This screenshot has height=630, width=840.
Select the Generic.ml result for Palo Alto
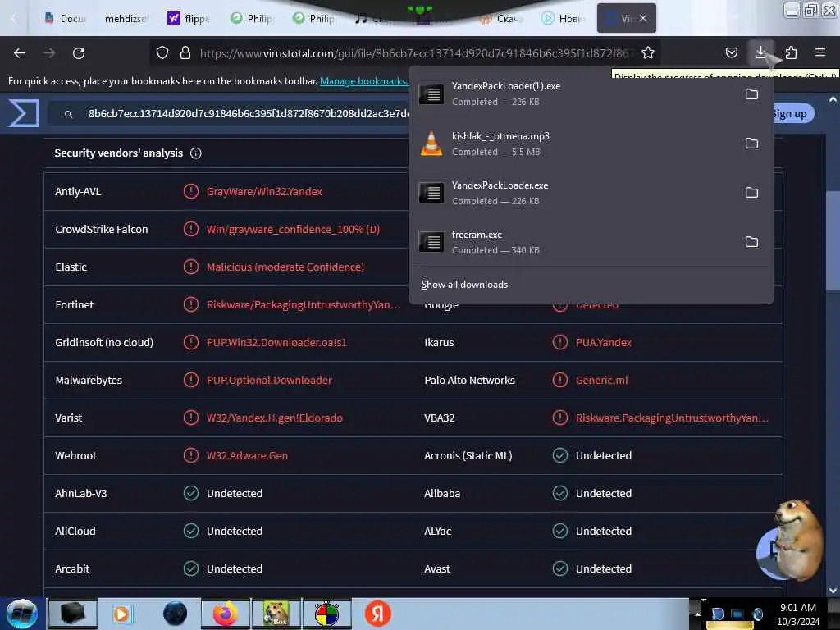tap(601, 381)
